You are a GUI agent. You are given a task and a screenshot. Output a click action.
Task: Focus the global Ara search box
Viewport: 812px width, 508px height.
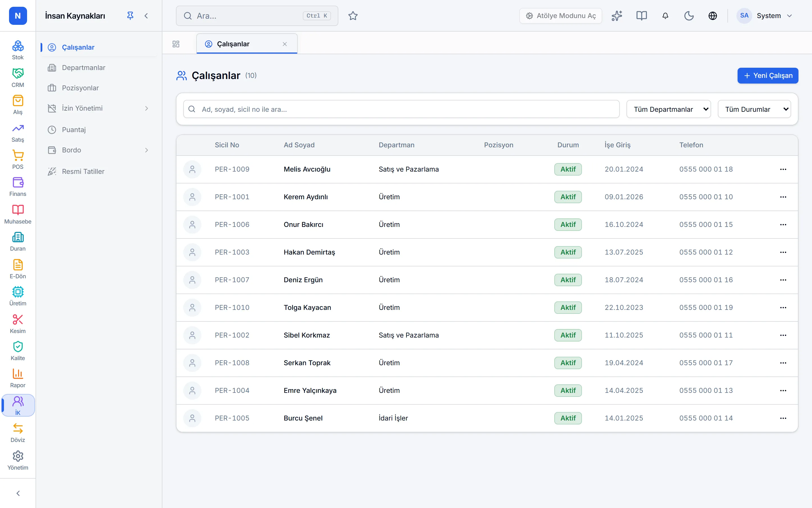point(257,16)
